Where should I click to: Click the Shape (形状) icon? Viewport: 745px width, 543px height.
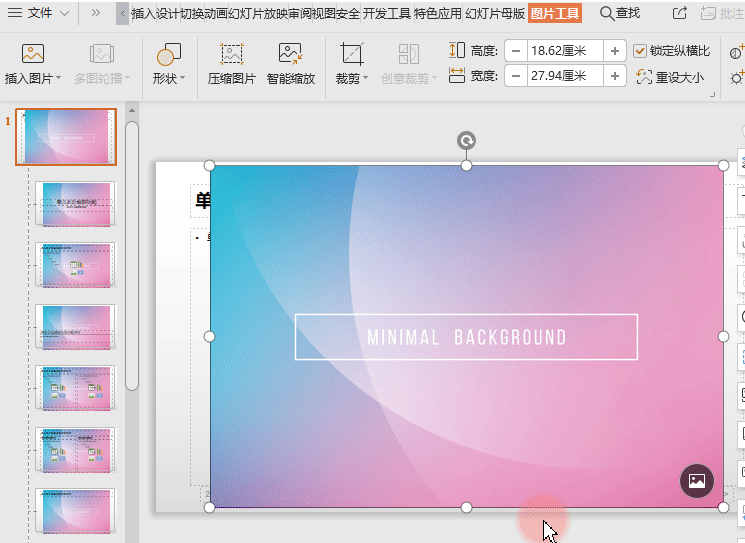click(169, 54)
